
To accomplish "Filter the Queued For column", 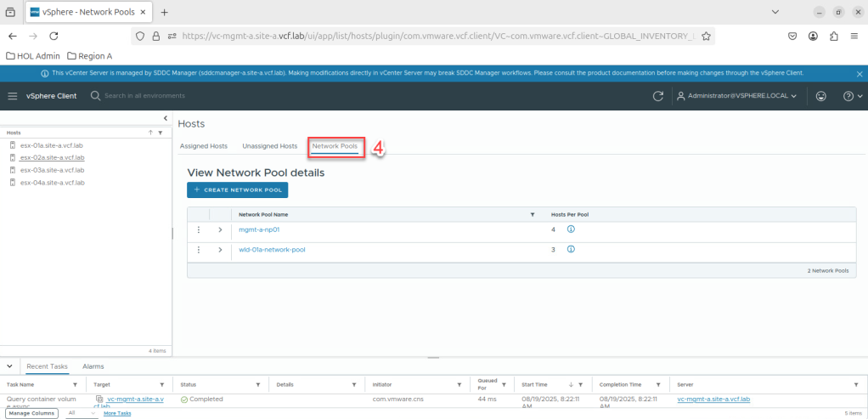I will click(503, 385).
